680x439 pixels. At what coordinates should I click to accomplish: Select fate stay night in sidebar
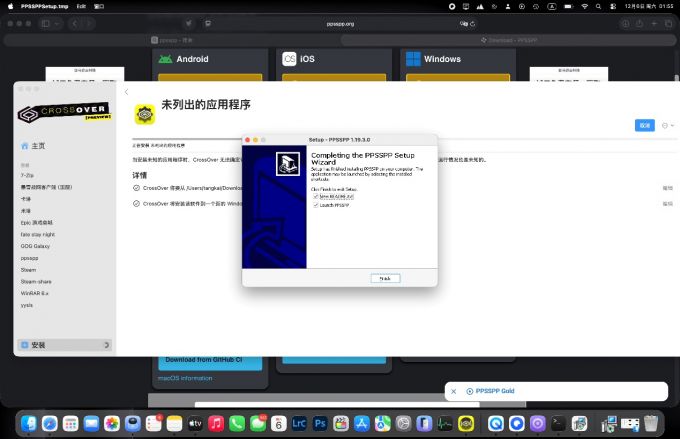[x=38, y=234]
